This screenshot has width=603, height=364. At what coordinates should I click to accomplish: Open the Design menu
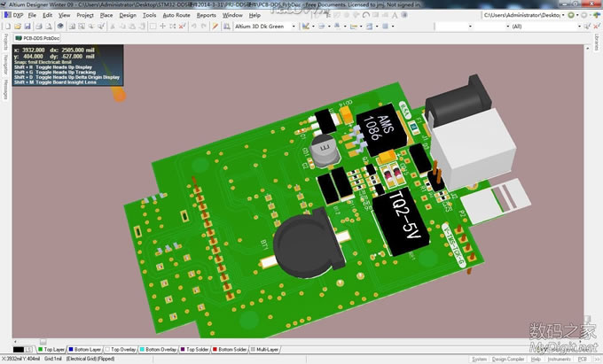(x=128, y=15)
